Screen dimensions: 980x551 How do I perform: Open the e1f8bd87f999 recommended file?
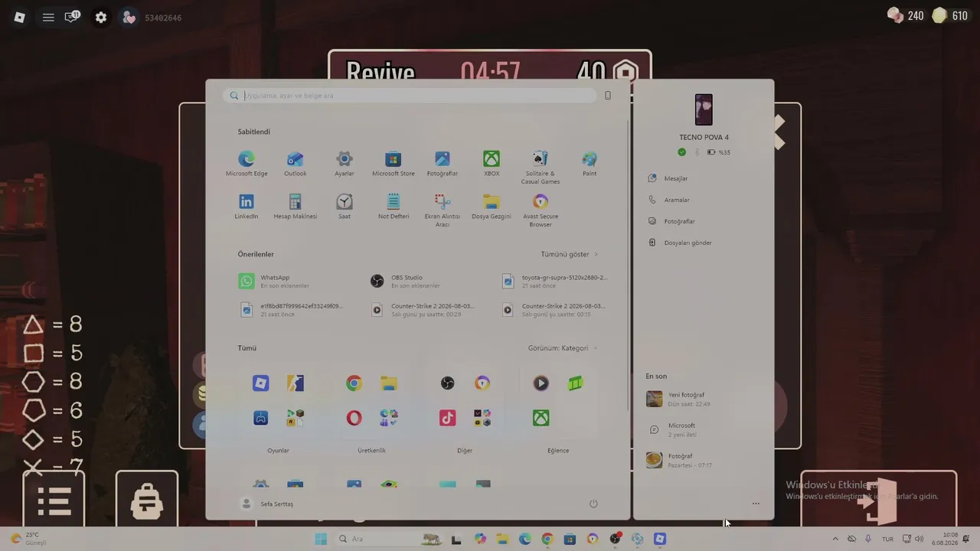(x=291, y=310)
